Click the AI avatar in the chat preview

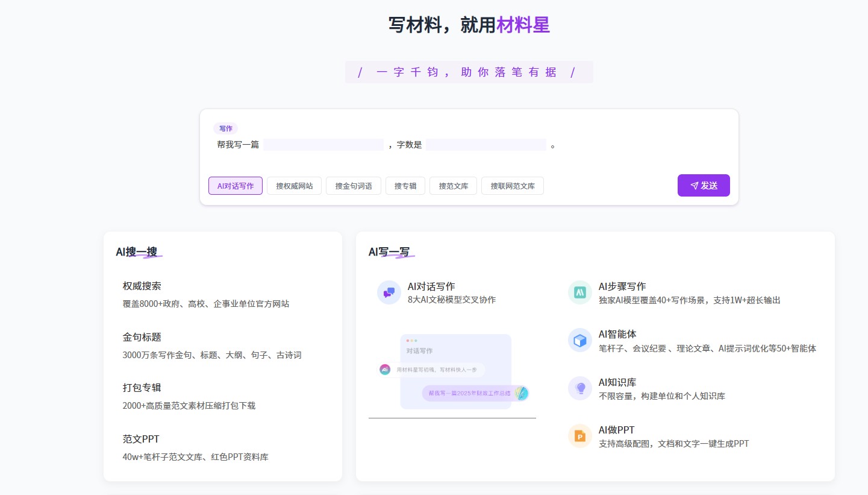click(x=385, y=369)
